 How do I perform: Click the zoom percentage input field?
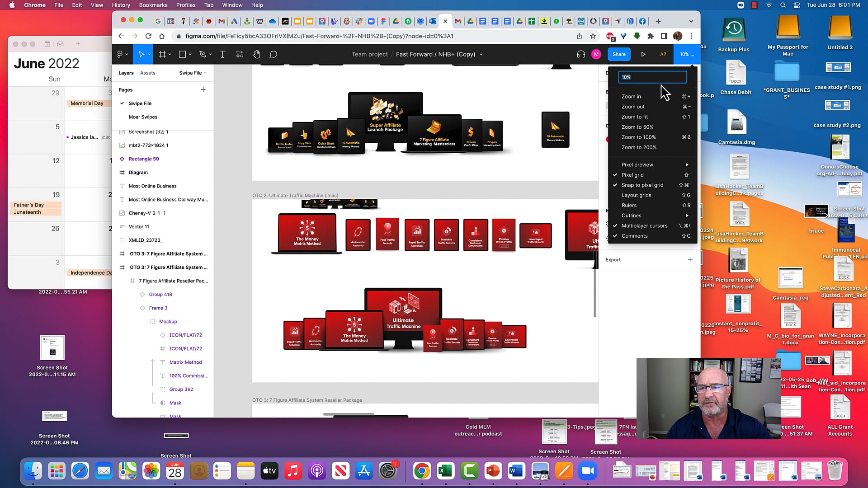[652, 77]
